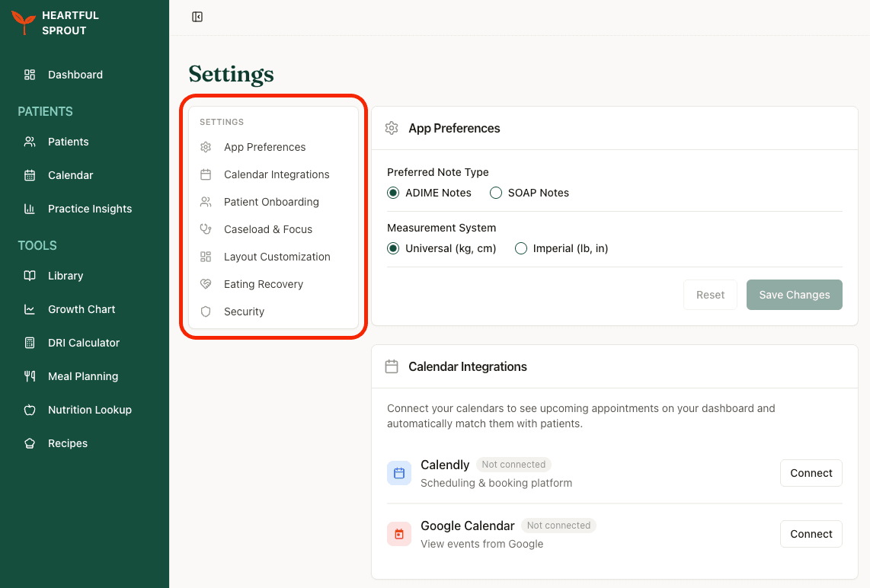
Task: Connect the Google Calendar integration
Action: (811, 534)
